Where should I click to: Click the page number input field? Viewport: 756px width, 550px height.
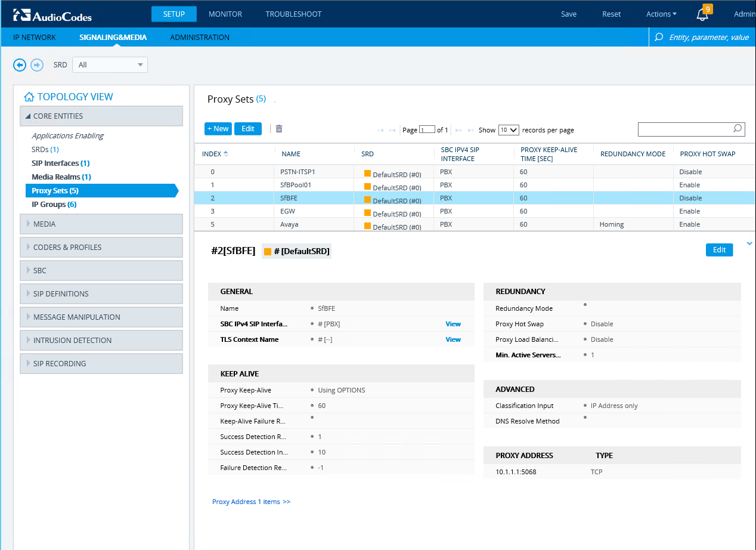[x=427, y=130]
